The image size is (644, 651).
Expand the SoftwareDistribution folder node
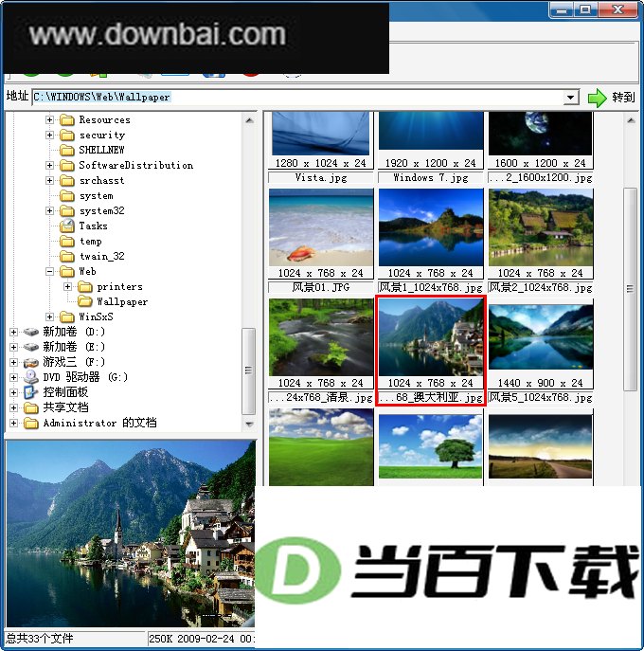(49, 165)
